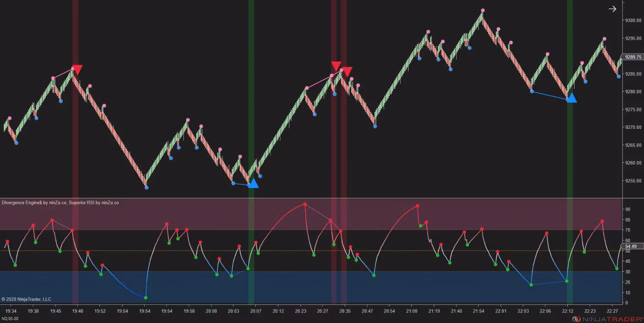The image size is (644, 323).
Task: Click the RSI overbought pink band
Action: pos(311,214)
